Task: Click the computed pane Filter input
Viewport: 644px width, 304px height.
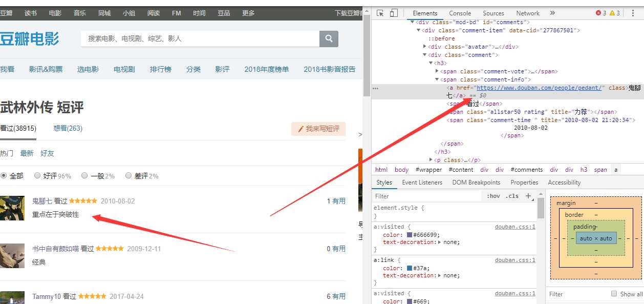Action: point(576,294)
